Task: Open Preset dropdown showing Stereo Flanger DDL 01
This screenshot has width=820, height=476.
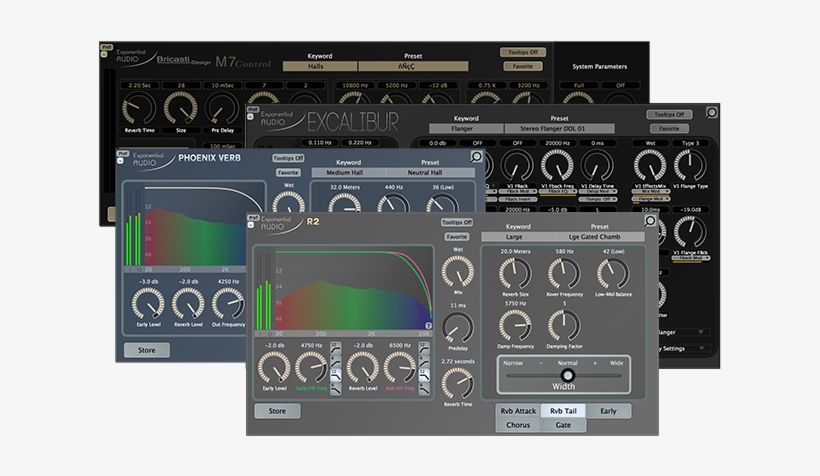Action: click(x=559, y=128)
